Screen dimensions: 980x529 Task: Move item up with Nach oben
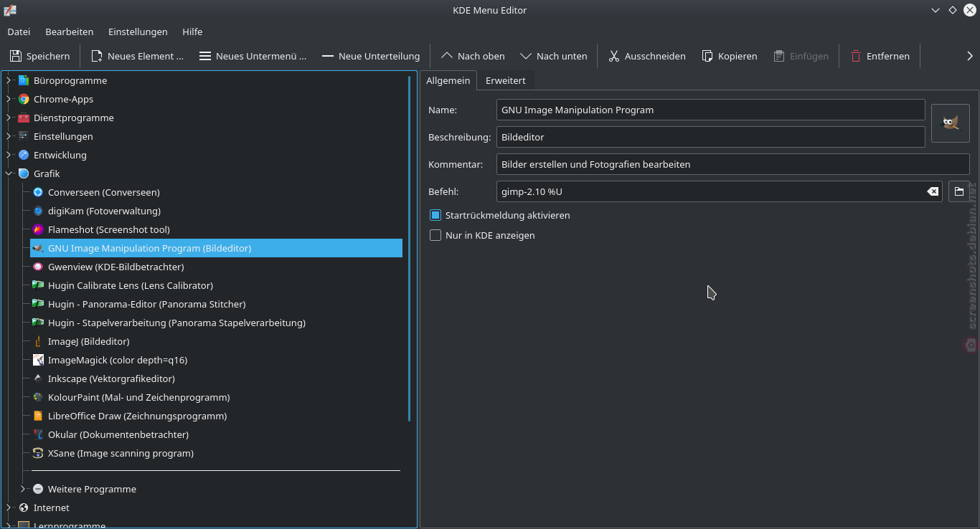pos(473,56)
